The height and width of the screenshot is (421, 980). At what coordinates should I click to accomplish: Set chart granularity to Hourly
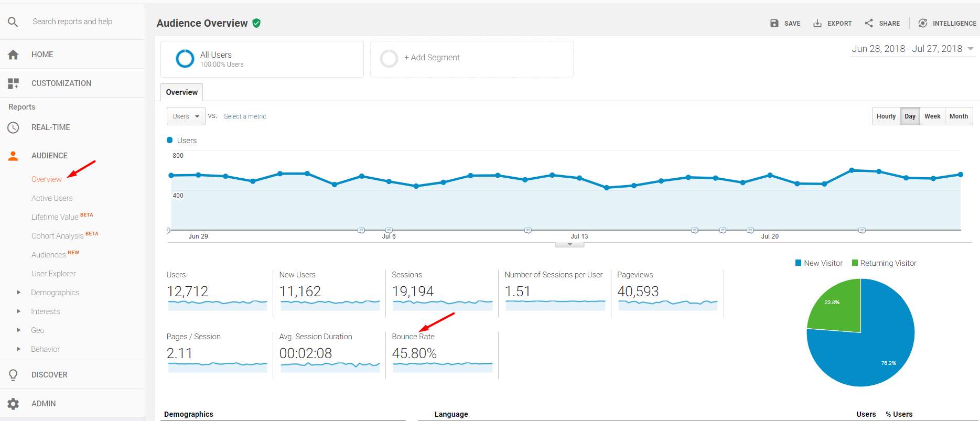coord(886,116)
